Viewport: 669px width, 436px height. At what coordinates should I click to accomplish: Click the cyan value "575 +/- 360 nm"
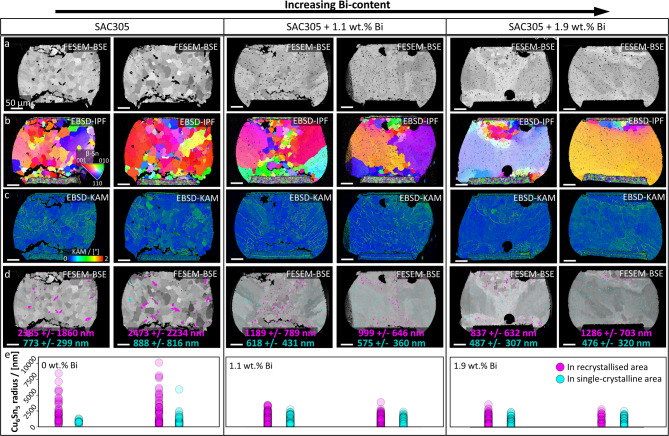click(x=391, y=343)
